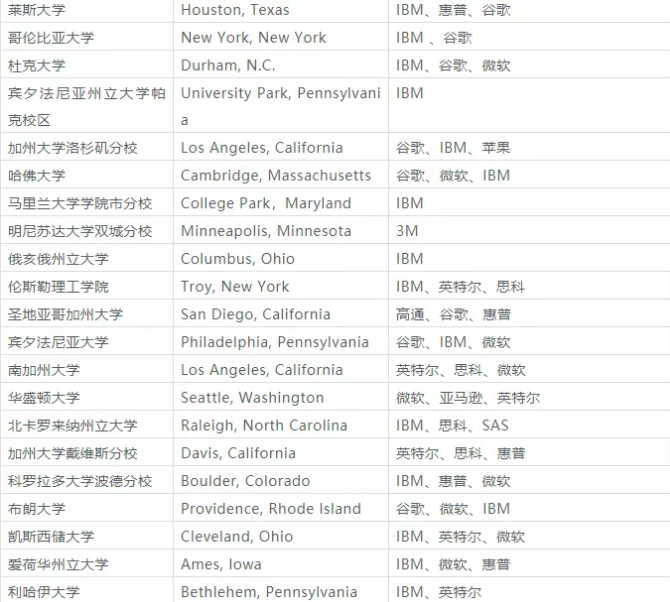Click the Raleigh, North Carolina cell
Viewport: 670px width, 602px height.
[264, 425]
